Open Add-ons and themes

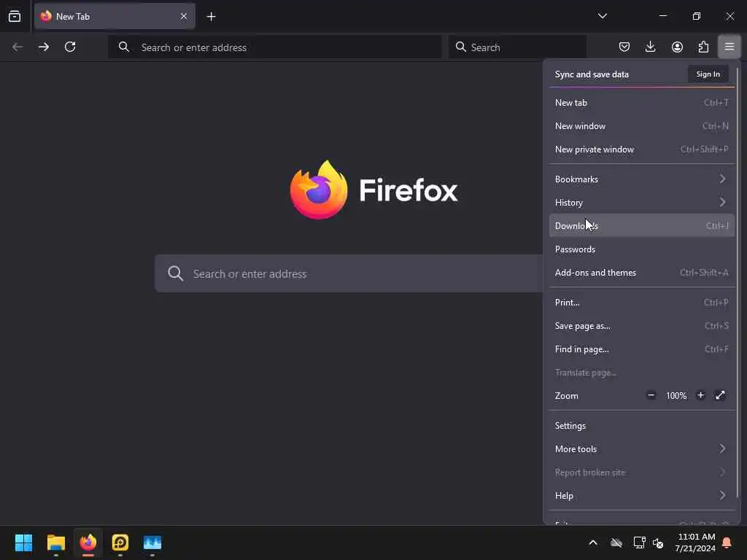point(642,273)
